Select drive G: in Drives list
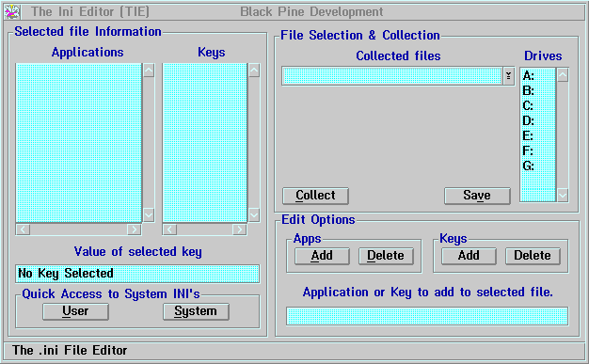Viewport: 589px width, 364px height. (x=537, y=166)
